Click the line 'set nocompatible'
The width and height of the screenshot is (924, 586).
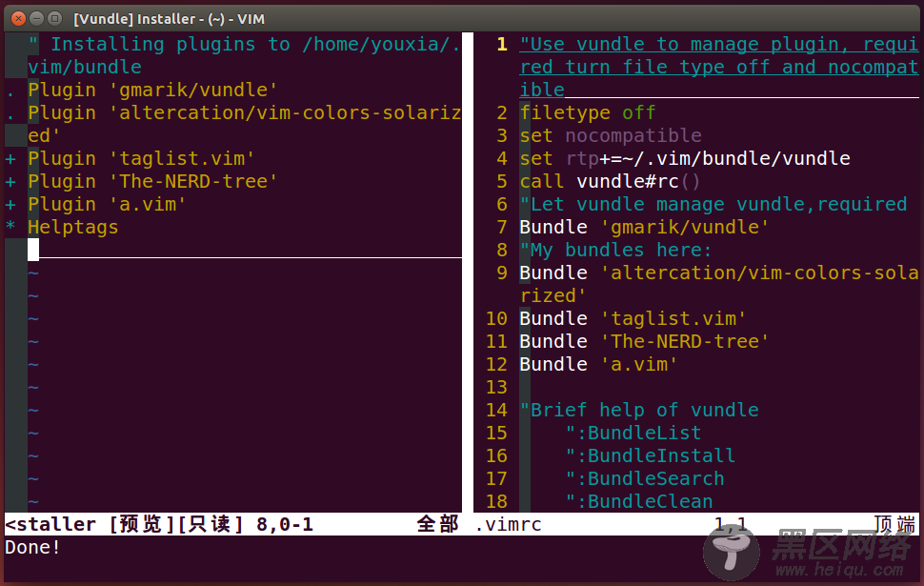click(x=611, y=136)
